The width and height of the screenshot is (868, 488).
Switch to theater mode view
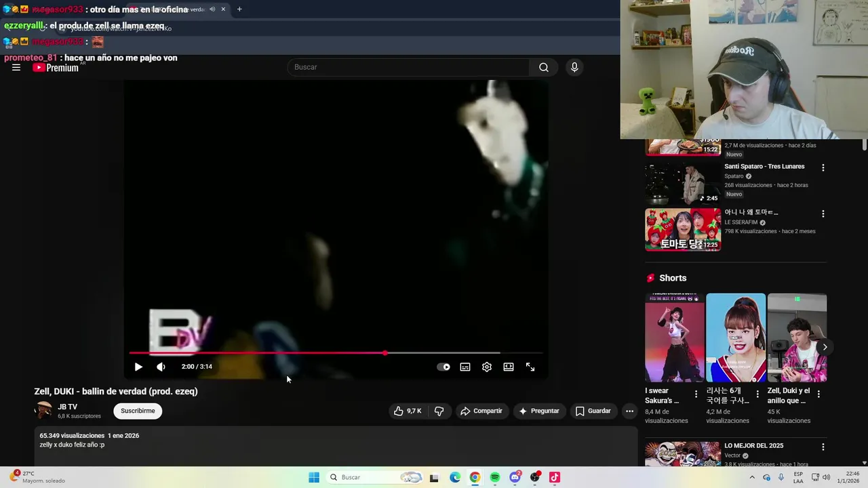click(x=509, y=367)
